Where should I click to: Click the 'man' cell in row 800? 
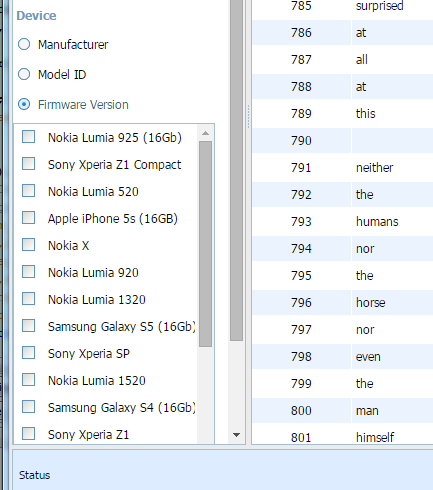click(x=392, y=411)
